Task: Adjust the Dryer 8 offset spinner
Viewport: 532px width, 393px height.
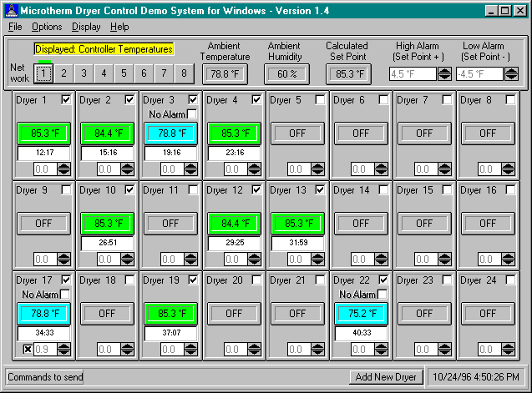Action: point(508,169)
